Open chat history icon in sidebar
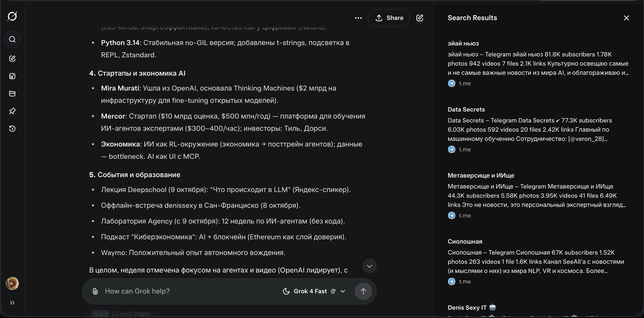644x318 pixels. coord(12,129)
